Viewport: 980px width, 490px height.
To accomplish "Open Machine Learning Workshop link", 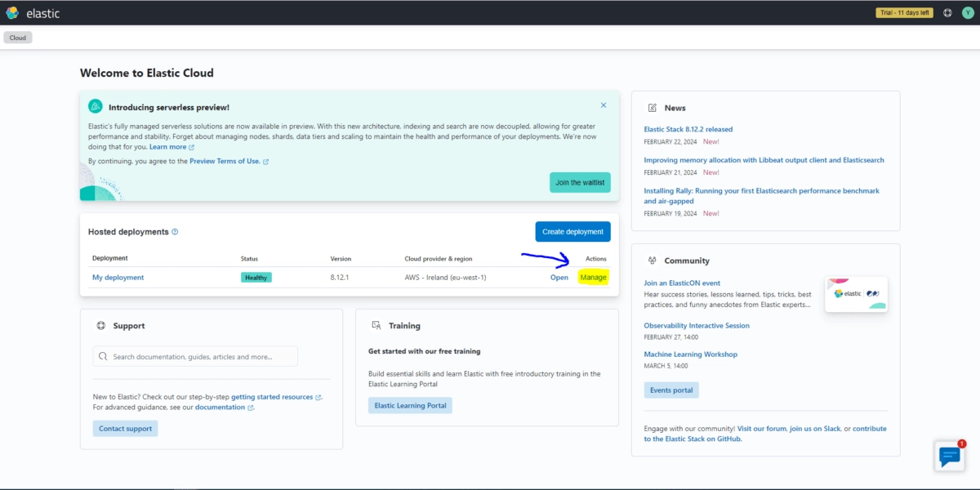I will pos(690,354).
